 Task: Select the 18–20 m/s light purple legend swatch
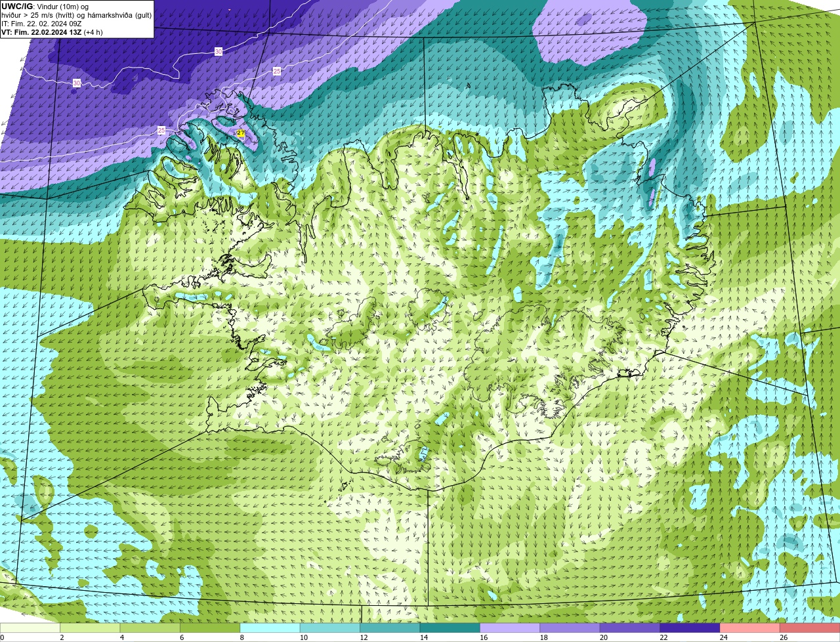pyautogui.click(x=570, y=628)
